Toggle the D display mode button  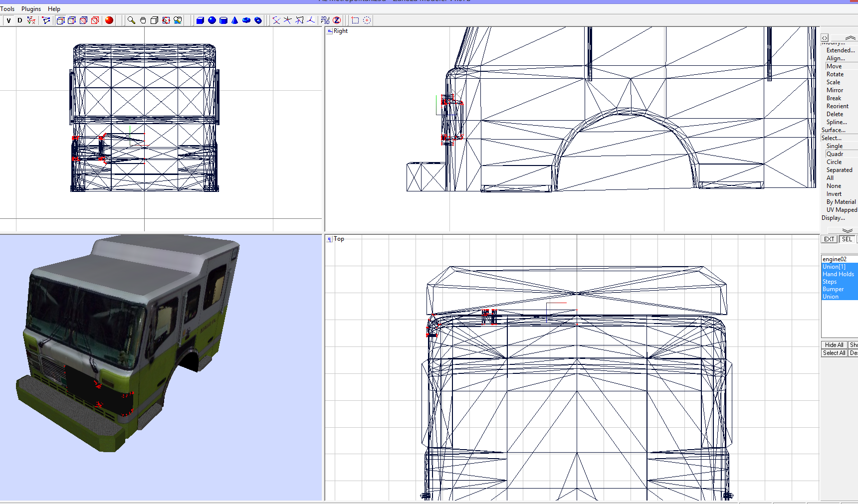click(x=19, y=20)
